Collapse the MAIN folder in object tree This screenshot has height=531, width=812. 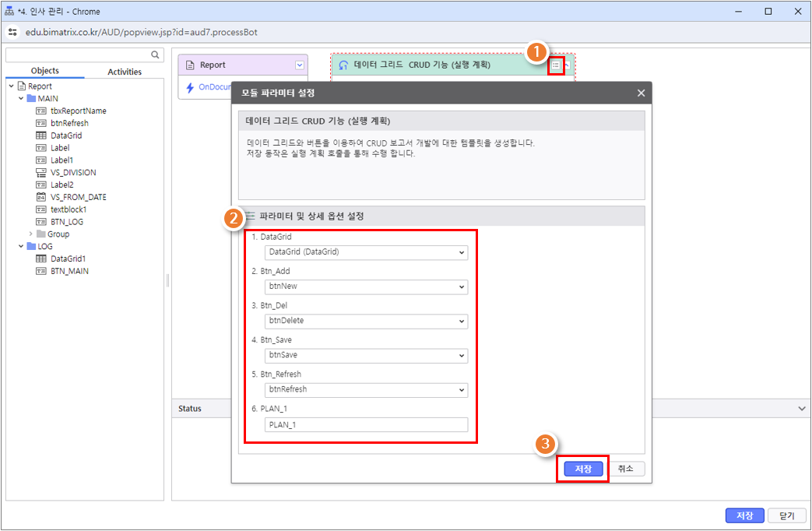(x=22, y=99)
